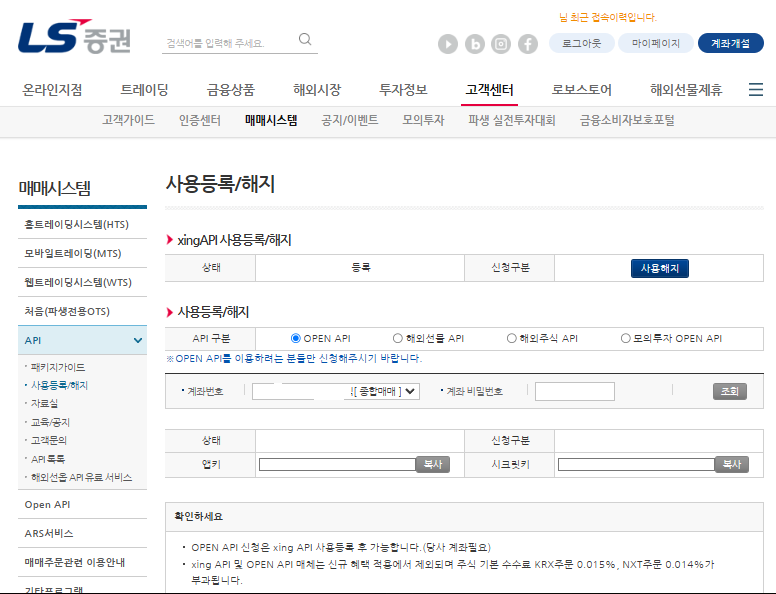Click the 마이페이지 button
This screenshot has width=776, height=594.
pos(656,43)
